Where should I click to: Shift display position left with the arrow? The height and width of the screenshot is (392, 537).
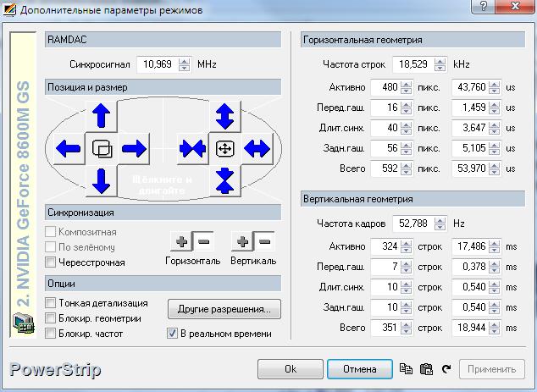68,149
